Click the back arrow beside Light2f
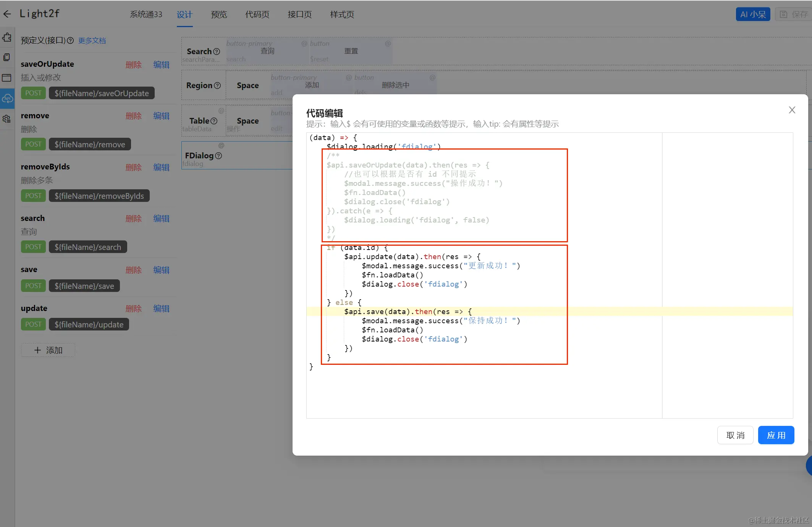 [7, 14]
